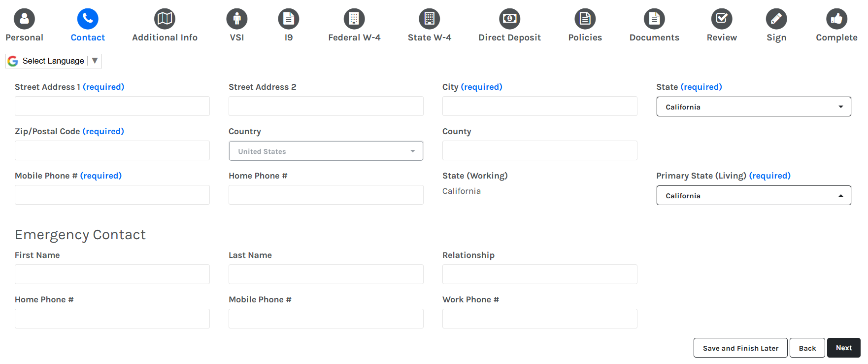Click the Direct Deposit money icon
This screenshot has width=868, height=364.
pyautogui.click(x=510, y=19)
